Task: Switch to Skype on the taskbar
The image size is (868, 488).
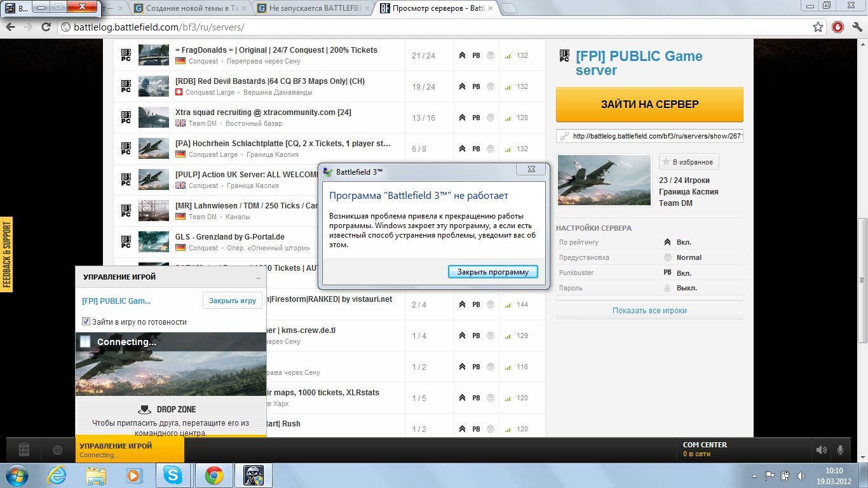Action: (x=173, y=475)
